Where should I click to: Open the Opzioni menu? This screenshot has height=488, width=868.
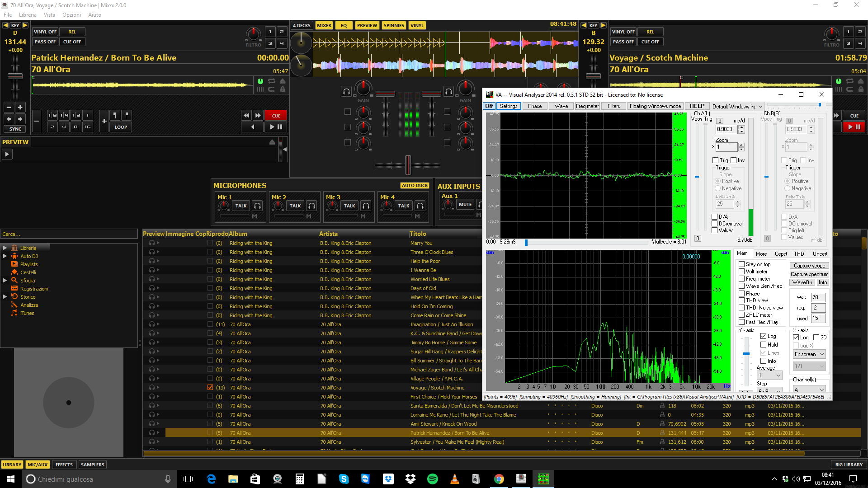click(x=71, y=15)
